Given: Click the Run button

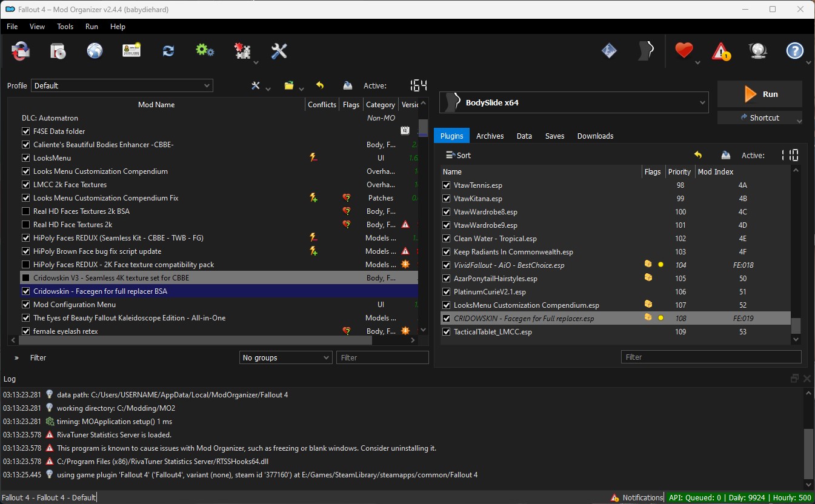Looking at the screenshot, I should pos(760,94).
